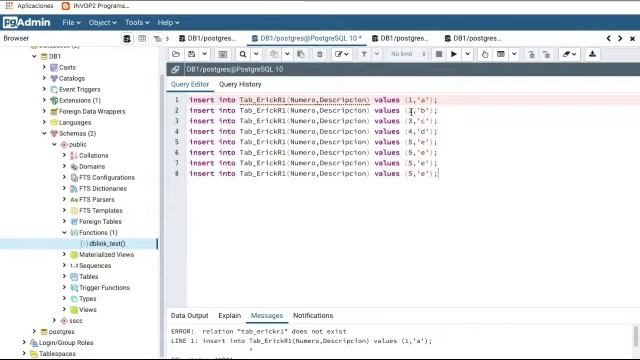Click the Copy icon in toolbar
This screenshot has height=360, width=640.
pos(274,54)
